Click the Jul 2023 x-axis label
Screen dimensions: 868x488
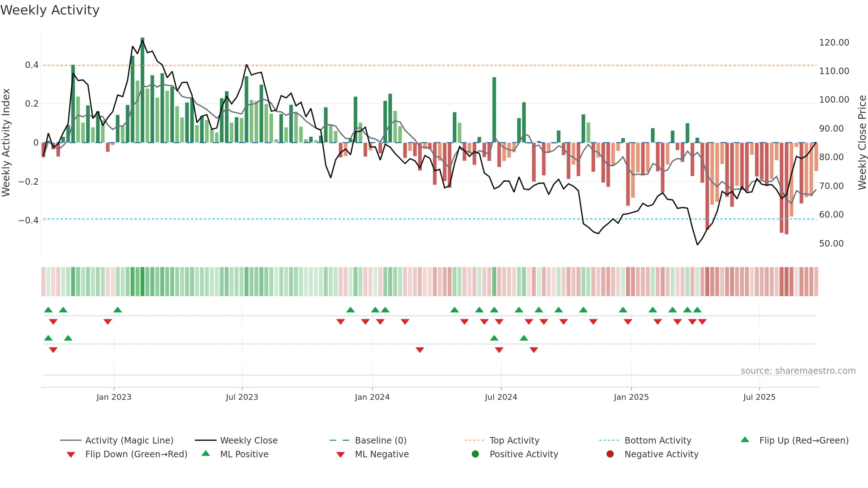click(x=242, y=397)
